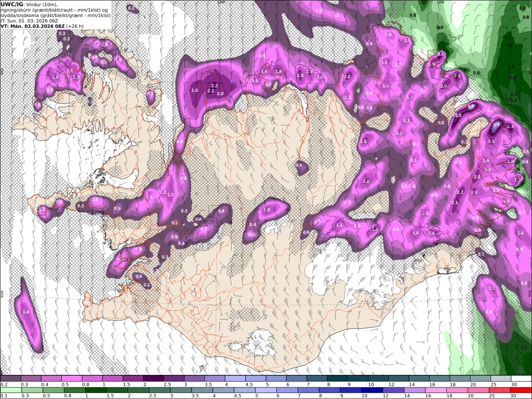
Task: Click lower legend swatch between 9 and 10
Action: pos(351,390)
